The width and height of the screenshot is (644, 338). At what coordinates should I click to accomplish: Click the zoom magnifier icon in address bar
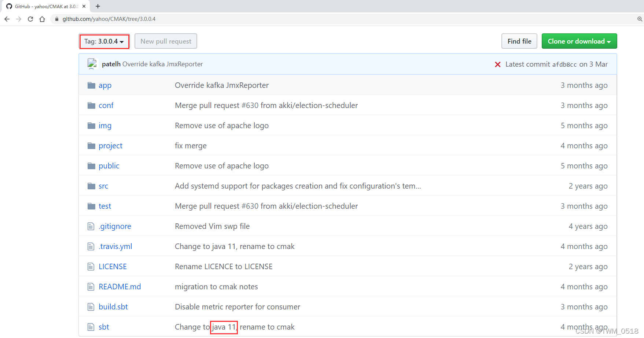[x=640, y=19]
